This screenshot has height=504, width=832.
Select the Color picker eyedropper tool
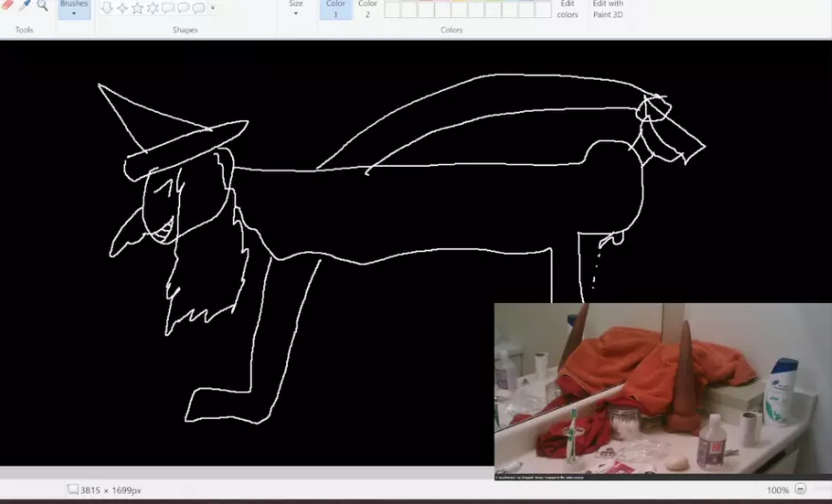click(x=25, y=6)
